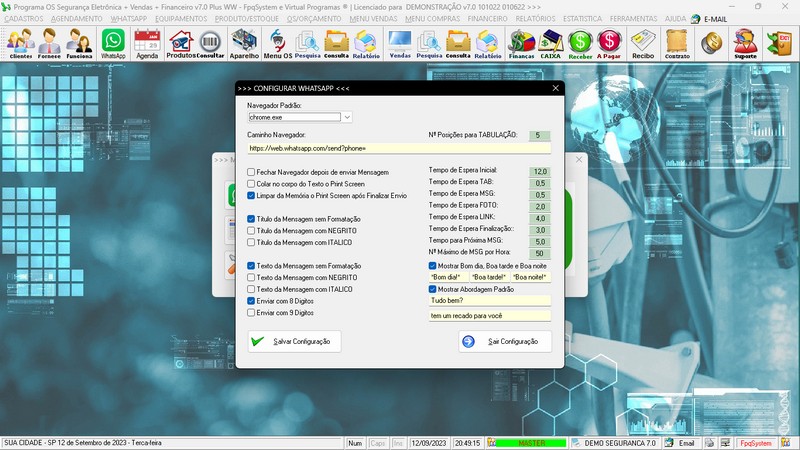Click the Receber green dollar icon

click(580, 44)
